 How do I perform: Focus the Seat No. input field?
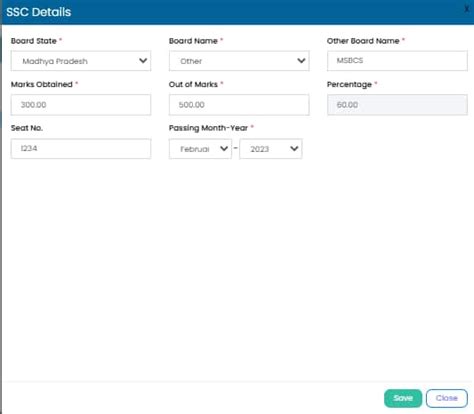coord(81,149)
